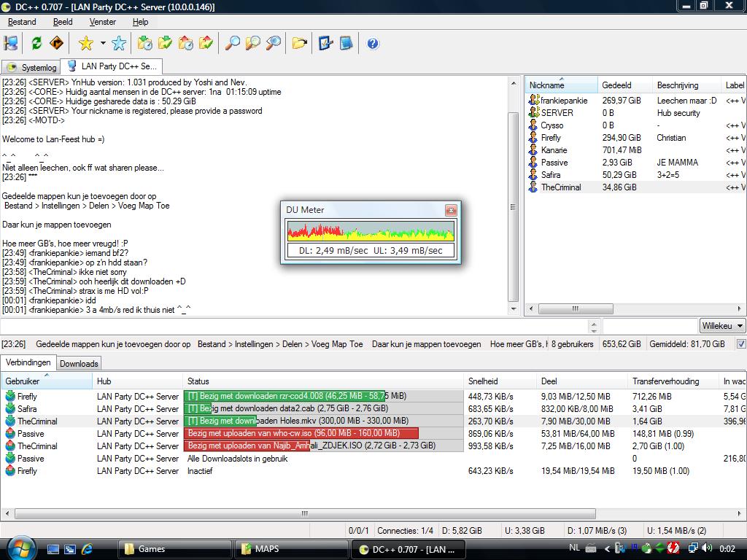Open the Bestand menu
The image size is (747, 560).
pyautogui.click(x=22, y=22)
